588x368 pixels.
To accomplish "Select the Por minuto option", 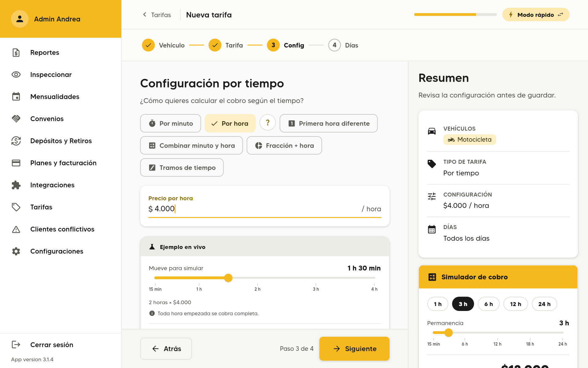I will 171,123.
